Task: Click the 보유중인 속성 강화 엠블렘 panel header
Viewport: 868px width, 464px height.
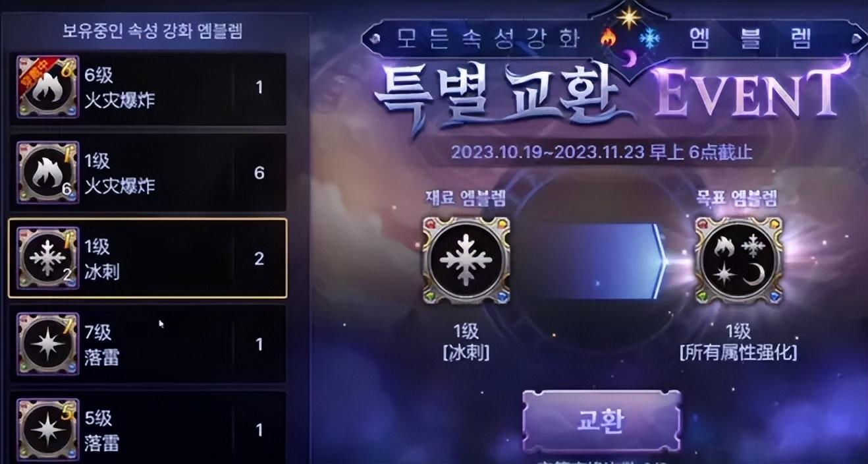Action: (x=152, y=31)
